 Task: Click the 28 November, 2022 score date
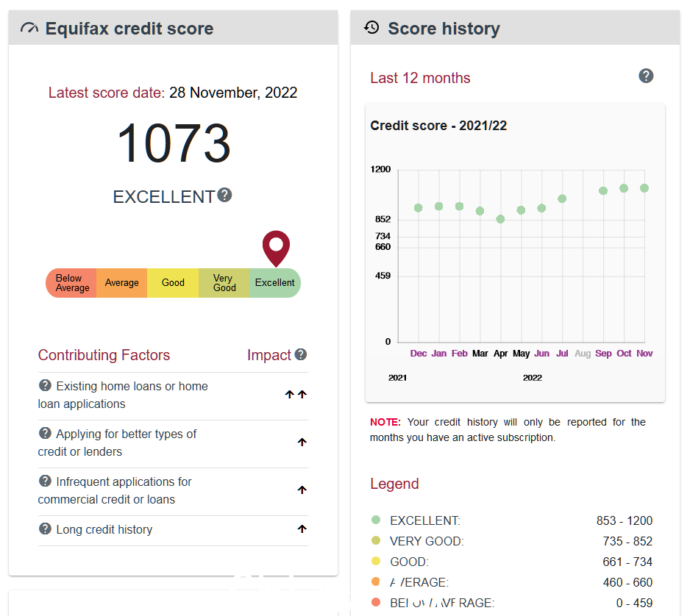[x=233, y=93]
